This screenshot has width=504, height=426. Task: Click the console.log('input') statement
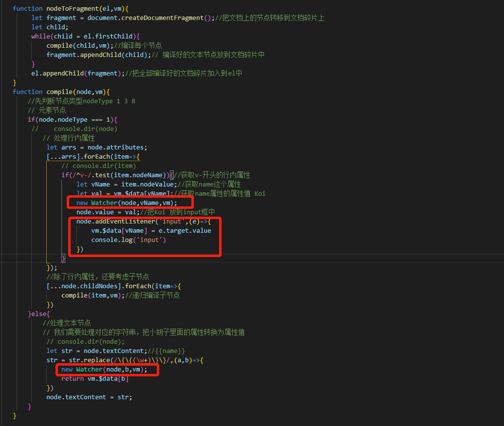[x=129, y=241]
